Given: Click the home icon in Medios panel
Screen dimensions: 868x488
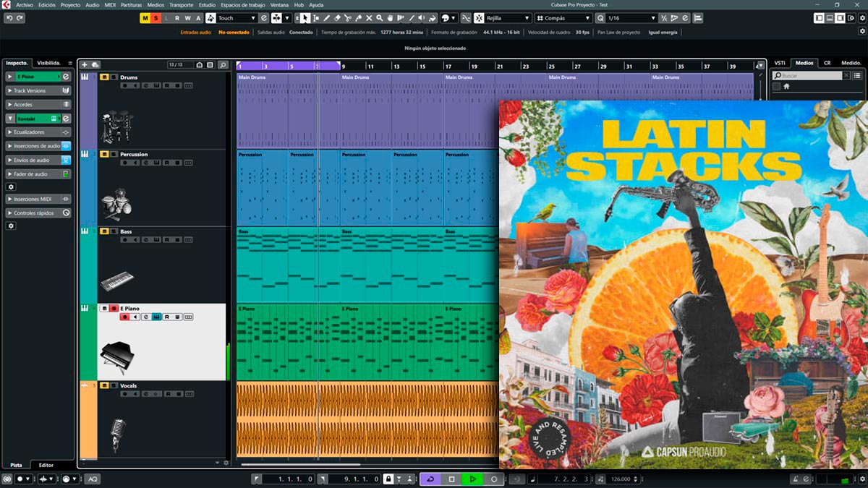Looking at the screenshot, I should click(786, 87).
